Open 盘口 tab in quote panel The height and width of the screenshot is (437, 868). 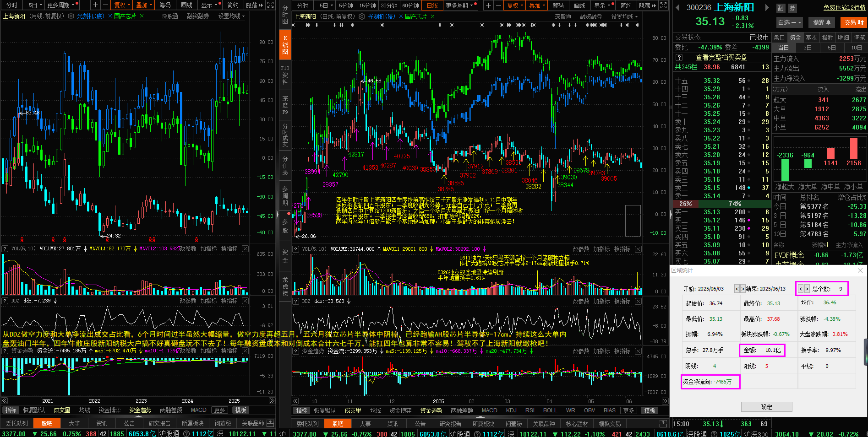tap(779, 38)
